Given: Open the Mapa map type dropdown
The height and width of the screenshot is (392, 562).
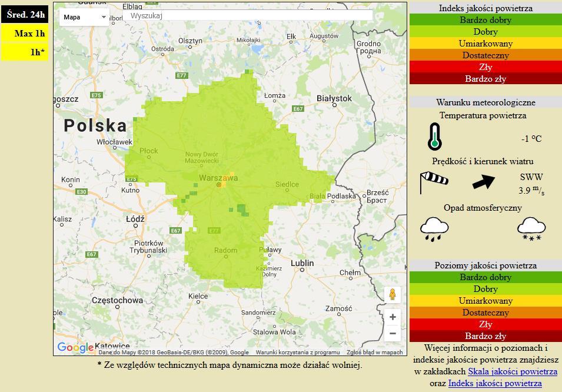Looking at the screenshot, I should coord(84,17).
